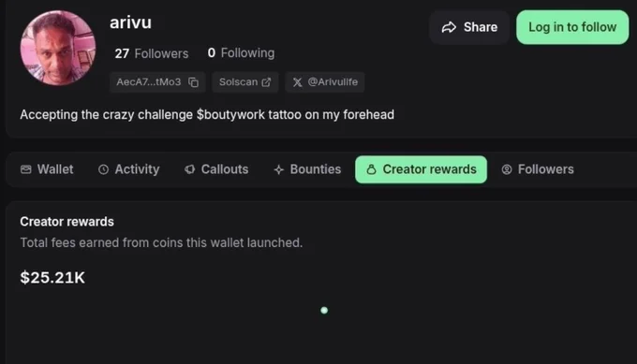Viewport: 637px width, 364px height.
Task: Click the Share arrow icon
Action: coord(449,27)
